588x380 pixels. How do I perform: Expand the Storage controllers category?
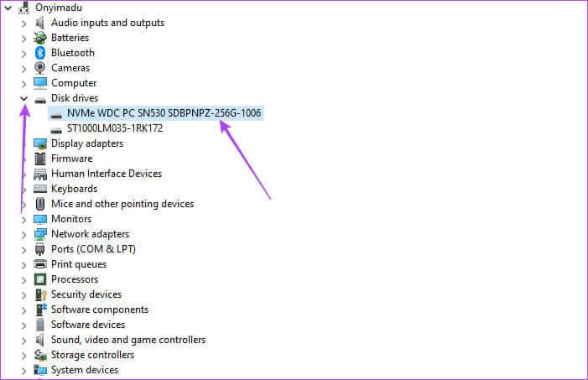(23, 356)
